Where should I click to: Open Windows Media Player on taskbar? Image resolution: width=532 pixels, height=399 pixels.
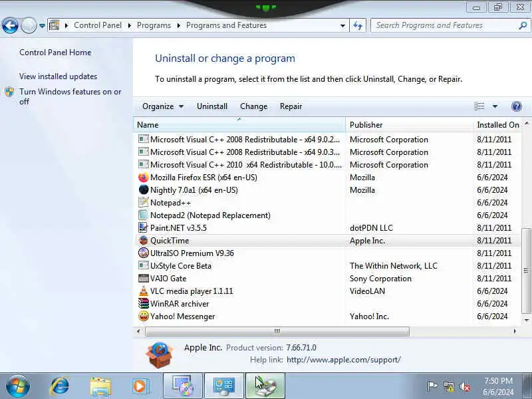coord(140,386)
